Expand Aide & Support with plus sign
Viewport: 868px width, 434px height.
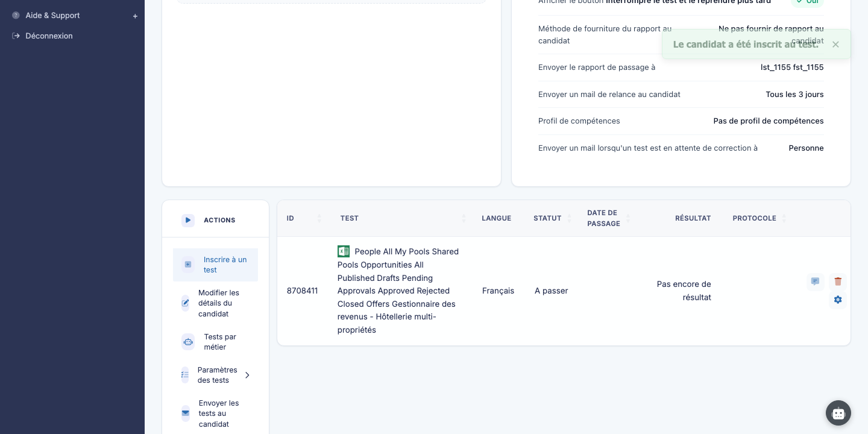(135, 16)
